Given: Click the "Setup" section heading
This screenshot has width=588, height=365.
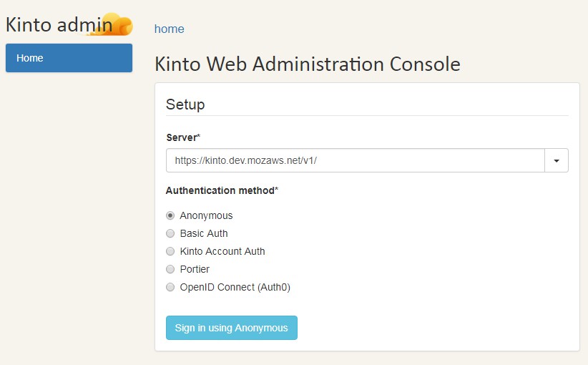Looking at the screenshot, I should pos(185,104).
